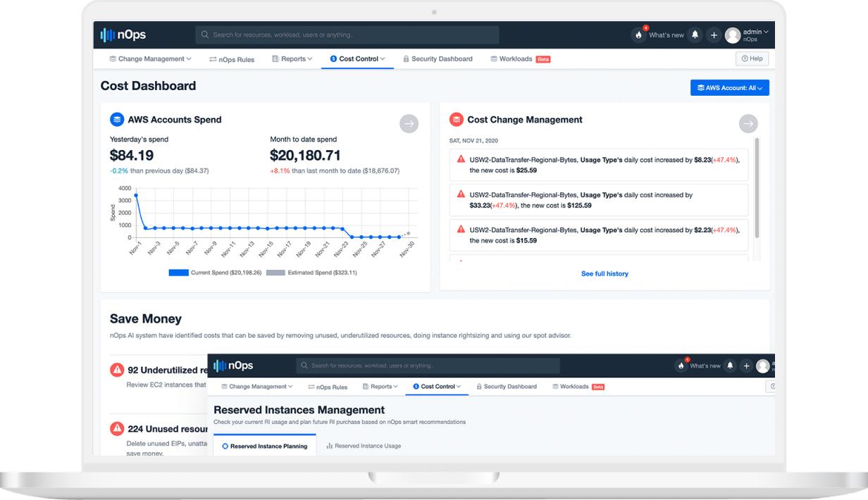The width and height of the screenshot is (868, 500).
Task: Click bell icon in Reserved Instances window header
Action: pos(731,365)
